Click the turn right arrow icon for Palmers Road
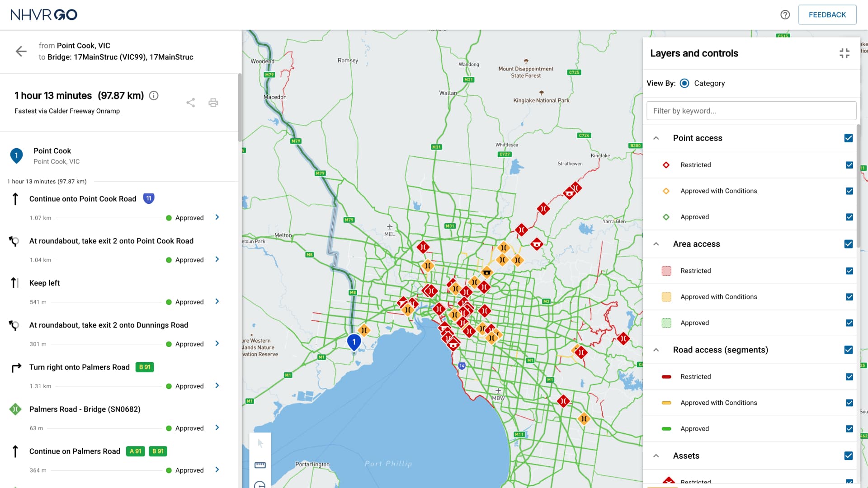Viewport: 868px width, 488px height. 16,368
